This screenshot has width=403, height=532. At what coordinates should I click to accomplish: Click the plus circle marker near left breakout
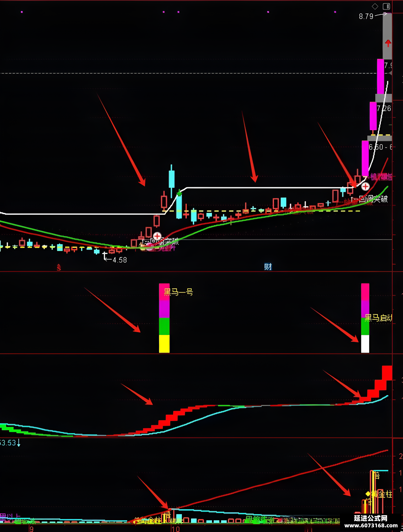click(157, 236)
